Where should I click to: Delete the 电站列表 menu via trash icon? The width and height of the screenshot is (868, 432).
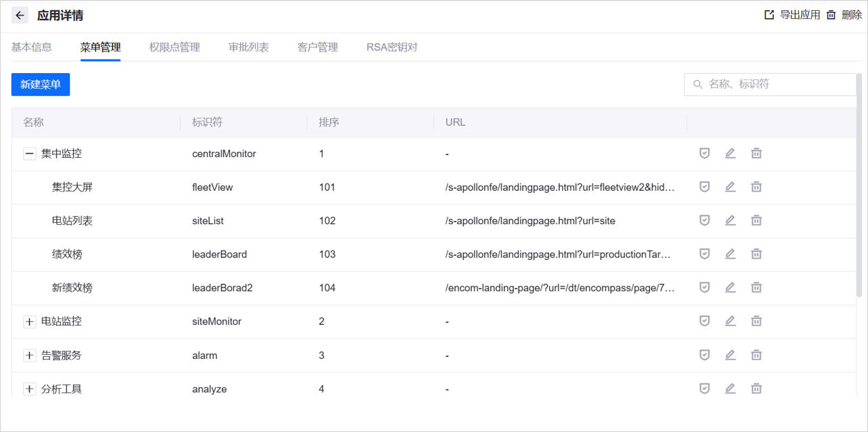(756, 220)
